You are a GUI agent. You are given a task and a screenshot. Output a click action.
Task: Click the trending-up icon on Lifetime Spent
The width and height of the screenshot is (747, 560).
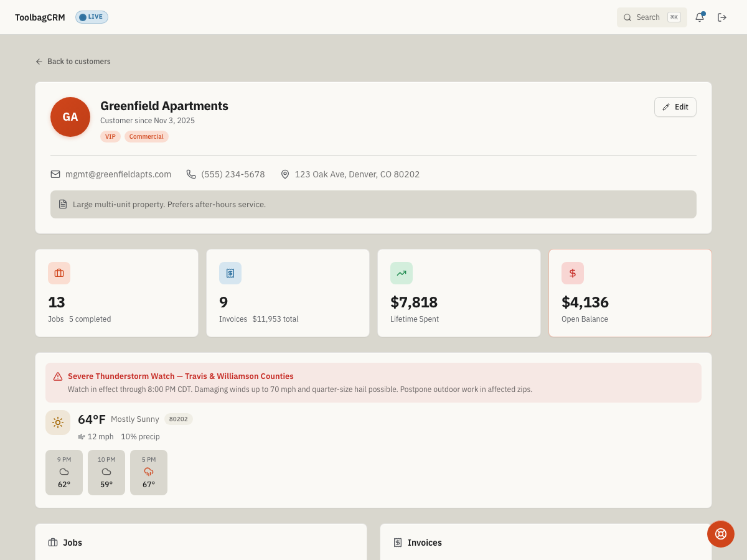[402, 273]
